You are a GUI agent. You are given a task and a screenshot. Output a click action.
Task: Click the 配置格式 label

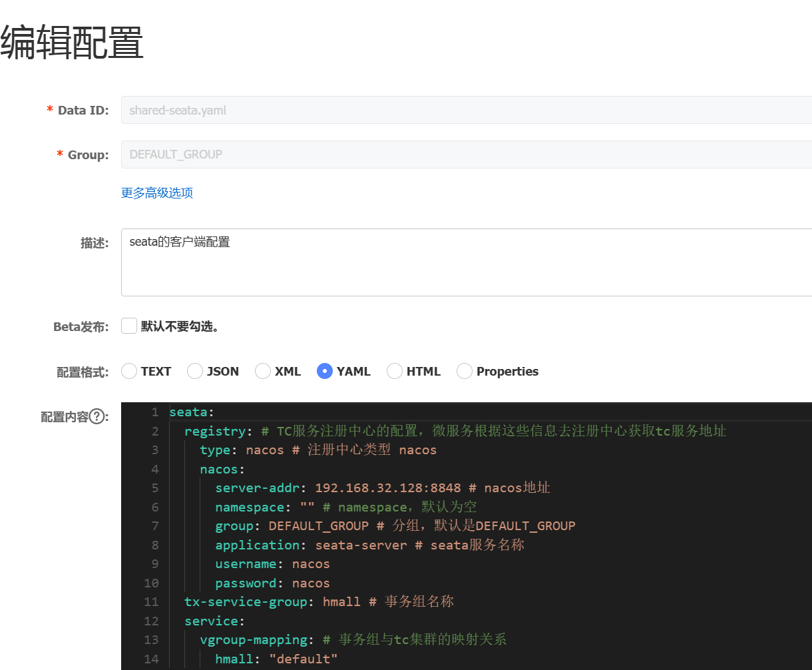[x=83, y=372]
